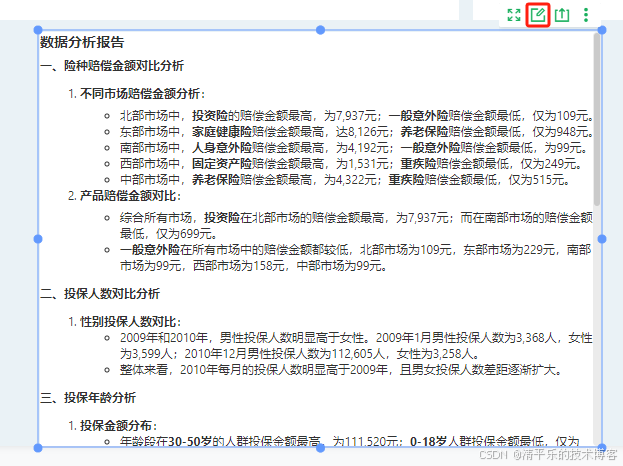Click the export share icon
Viewport: 623px width, 466px height.
click(562, 15)
